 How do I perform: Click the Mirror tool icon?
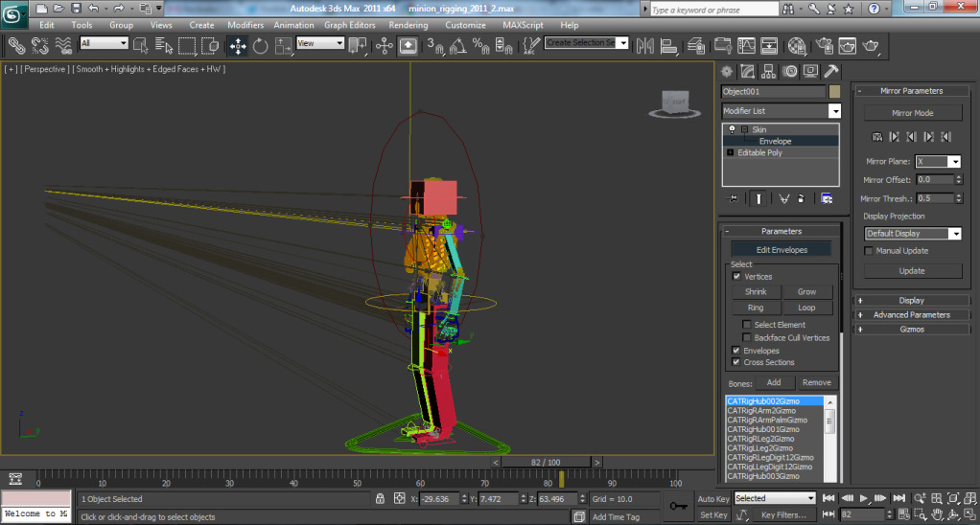(645, 46)
